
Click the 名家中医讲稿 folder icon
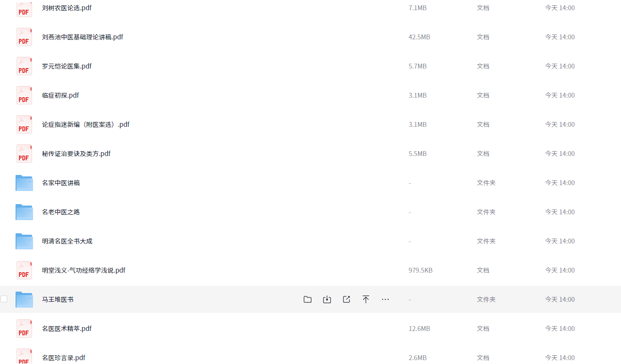[24, 183]
